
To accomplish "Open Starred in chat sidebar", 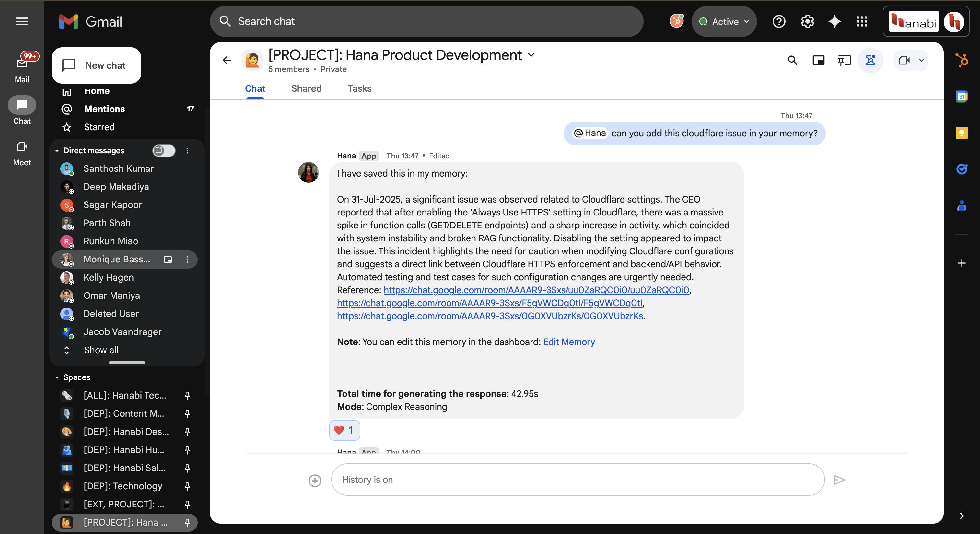I will pos(99,127).
